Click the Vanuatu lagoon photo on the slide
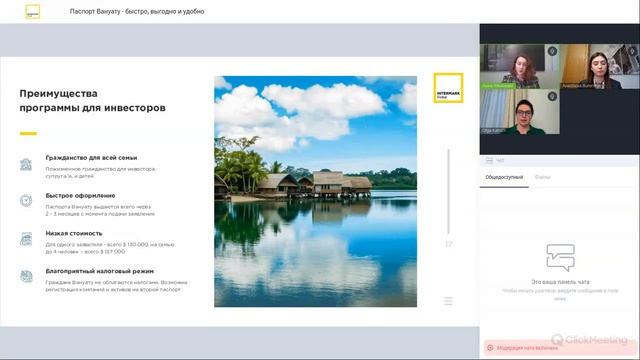 click(316, 191)
